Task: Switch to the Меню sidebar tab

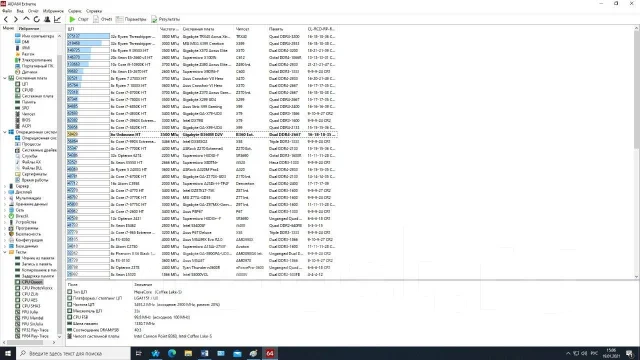Action: [x=8, y=28]
